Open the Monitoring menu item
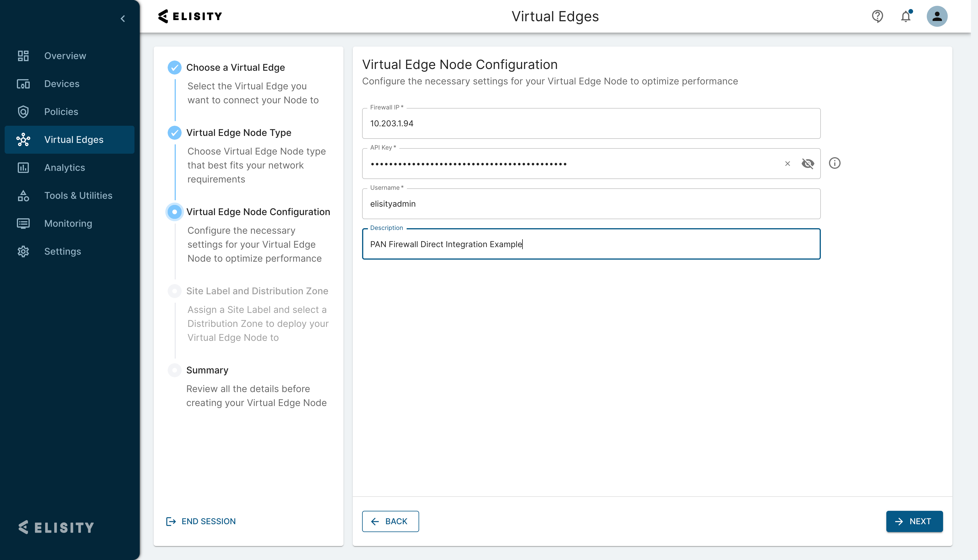978x560 pixels. [69, 224]
